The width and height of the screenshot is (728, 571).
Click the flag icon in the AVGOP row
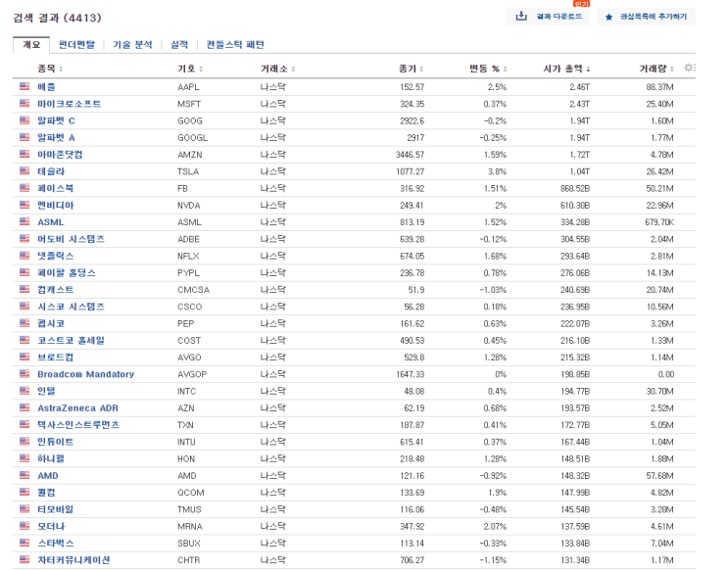pyautogui.click(x=24, y=374)
